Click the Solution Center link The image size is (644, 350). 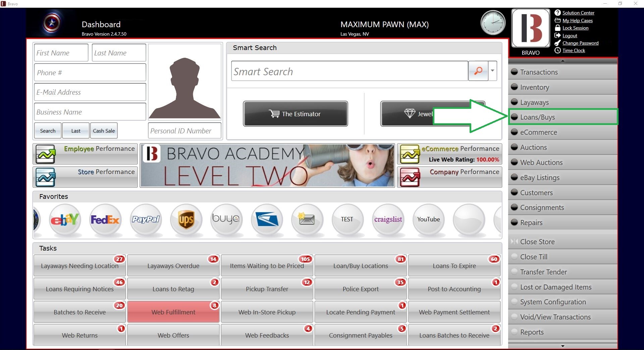tap(578, 13)
